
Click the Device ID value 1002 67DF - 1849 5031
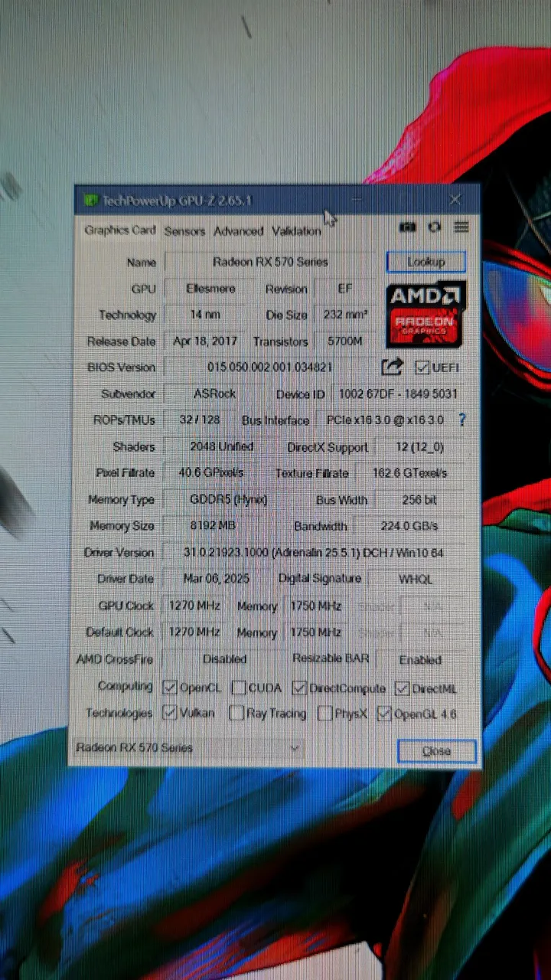coord(397,394)
